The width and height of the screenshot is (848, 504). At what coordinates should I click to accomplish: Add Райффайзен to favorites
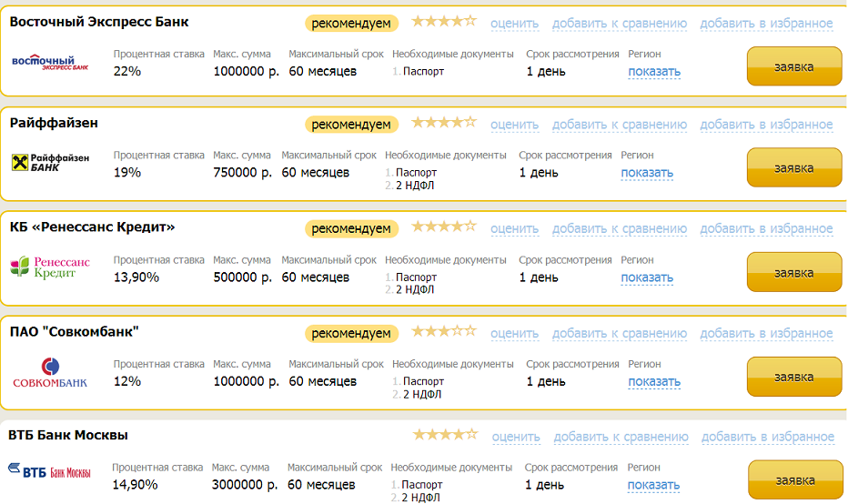coord(766,125)
